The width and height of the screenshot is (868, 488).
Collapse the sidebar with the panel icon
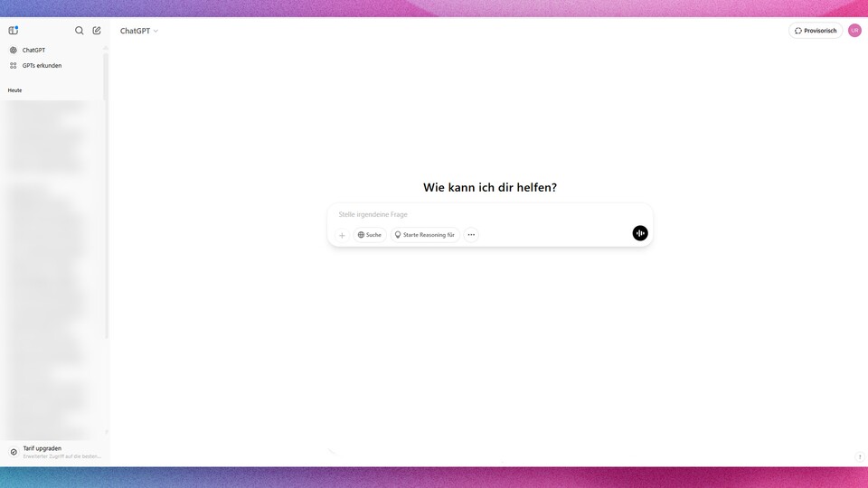(x=14, y=31)
